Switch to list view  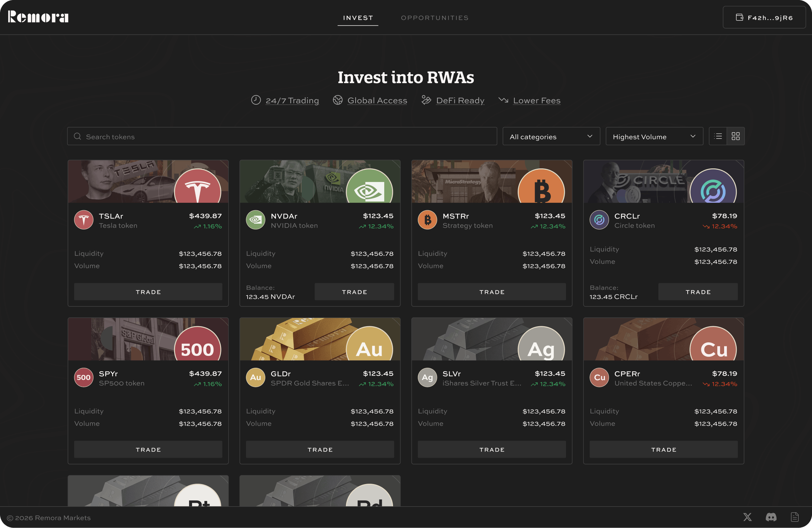[x=718, y=136]
